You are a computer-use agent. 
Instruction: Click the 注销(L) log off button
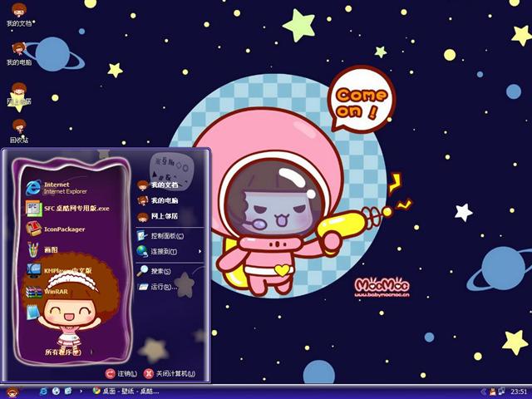(x=121, y=373)
